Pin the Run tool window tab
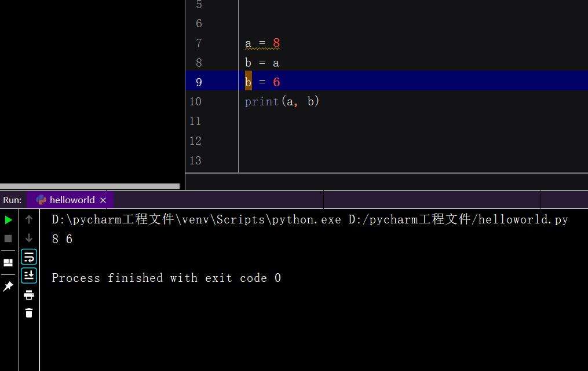Viewport: 588px width, 371px height. (8, 286)
